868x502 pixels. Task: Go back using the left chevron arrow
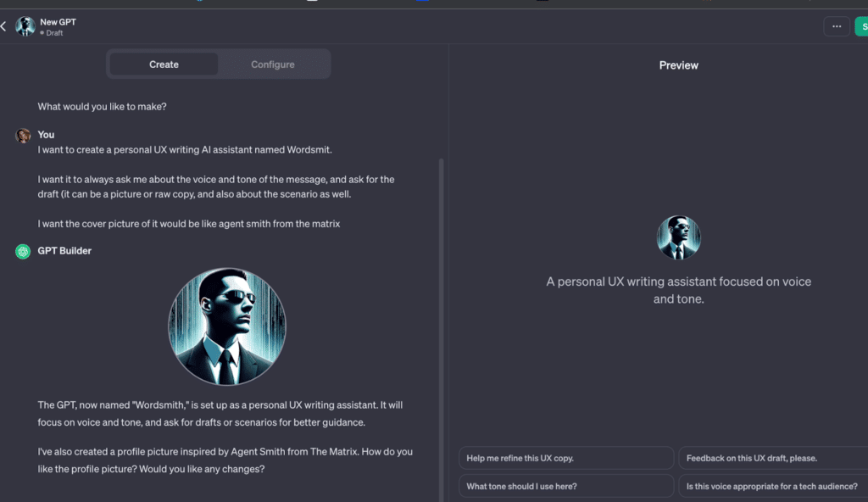3,26
